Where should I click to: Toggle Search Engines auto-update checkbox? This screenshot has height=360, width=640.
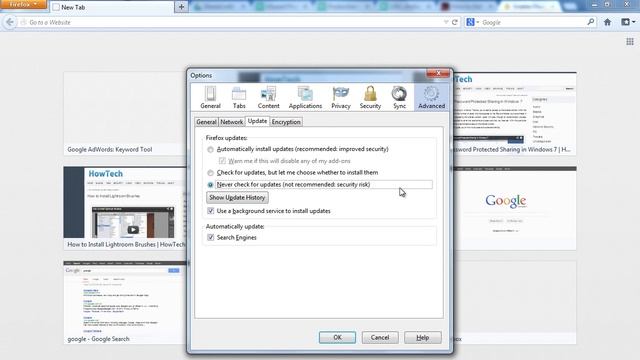tap(211, 238)
